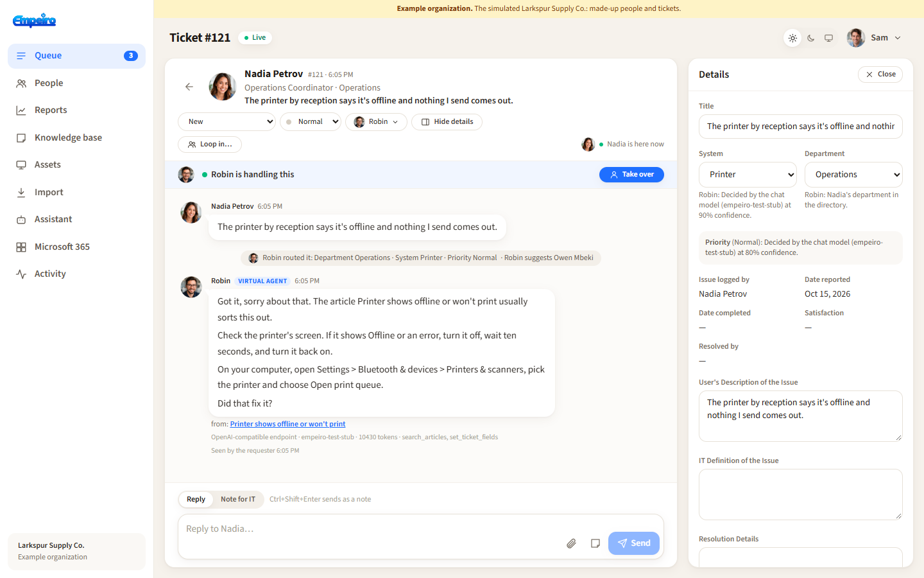Screen dimensions: 924x578
Task: Click Sam's profile avatar
Action: tap(856, 38)
